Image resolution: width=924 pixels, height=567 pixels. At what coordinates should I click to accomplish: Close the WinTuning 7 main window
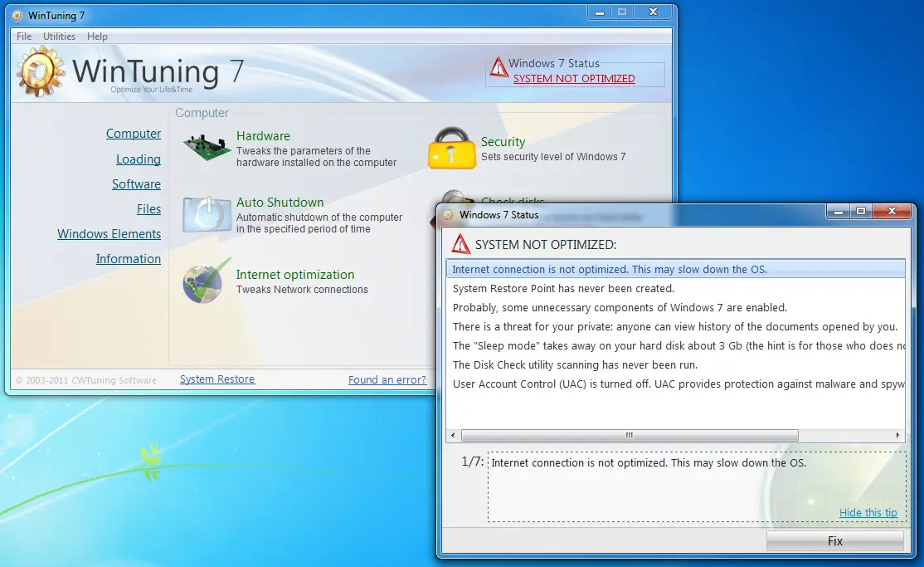[653, 12]
